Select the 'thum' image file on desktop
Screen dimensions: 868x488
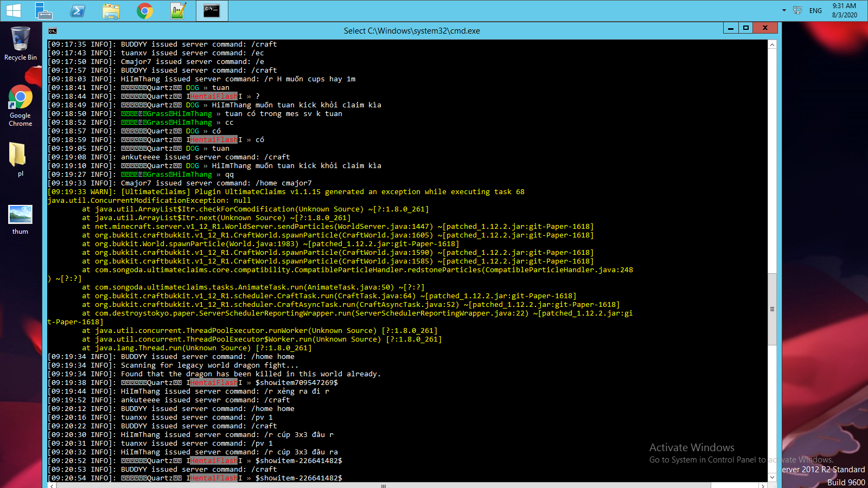[21, 219]
